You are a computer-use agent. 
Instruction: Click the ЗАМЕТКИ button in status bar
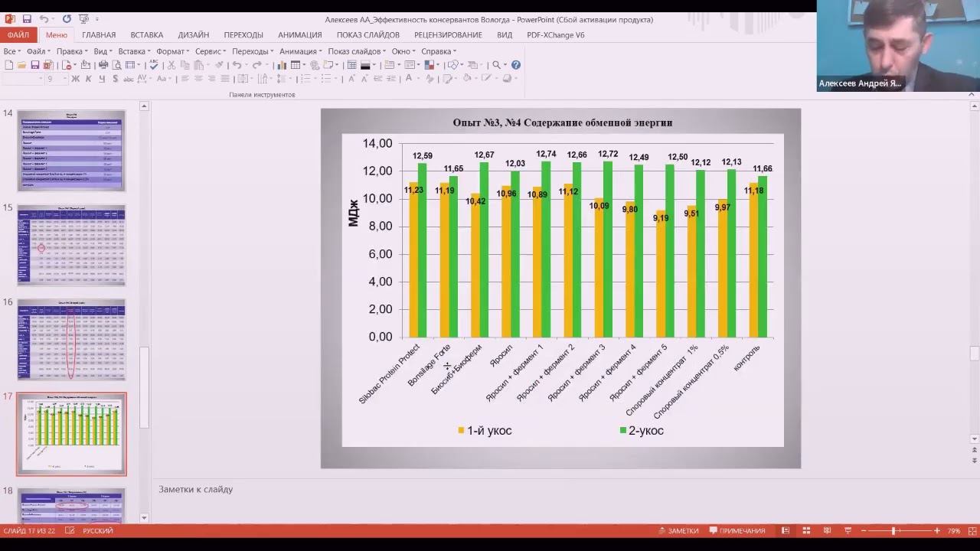click(678, 530)
